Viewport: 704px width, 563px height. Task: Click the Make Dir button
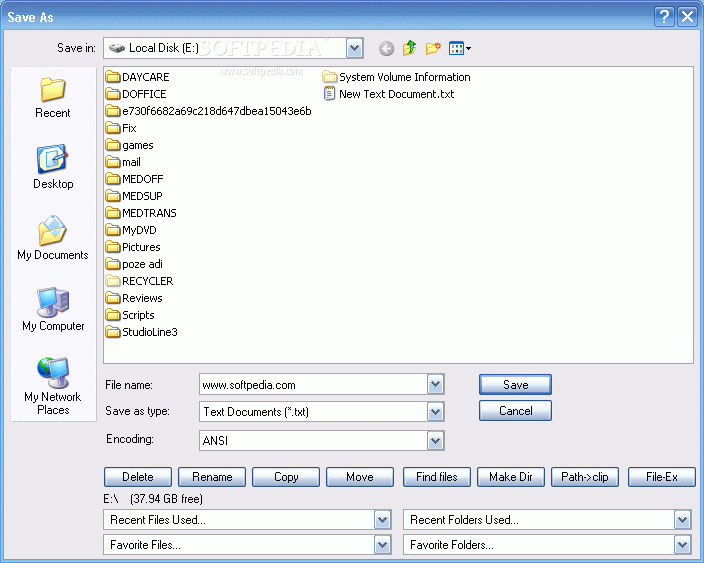coord(511,477)
